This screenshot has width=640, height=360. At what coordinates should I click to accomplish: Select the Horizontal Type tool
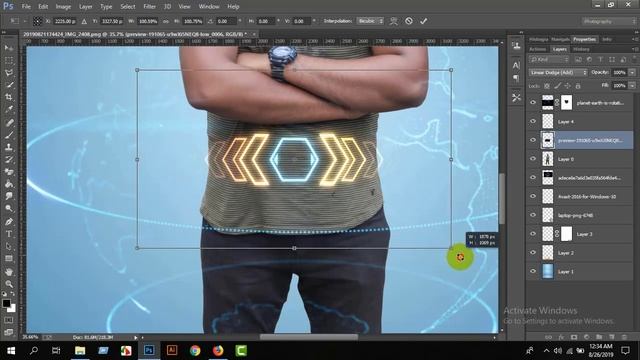click(x=9, y=234)
